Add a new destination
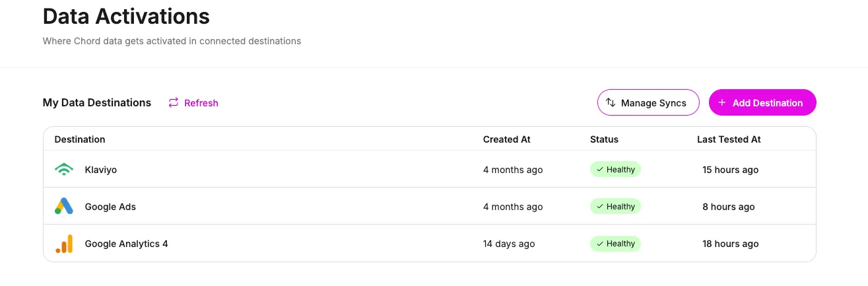 (762, 102)
